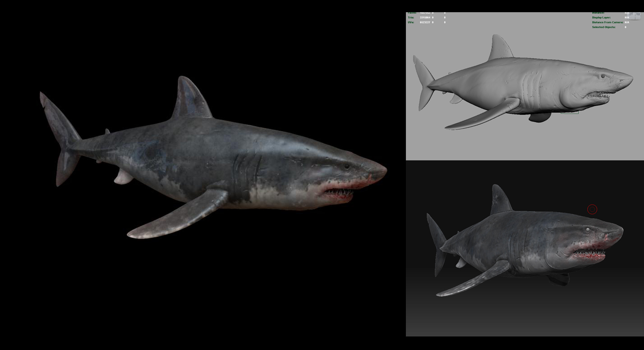Select the UVs count value '6523227'
Image resolution: width=644 pixels, height=350 pixels.
click(x=425, y=22)
